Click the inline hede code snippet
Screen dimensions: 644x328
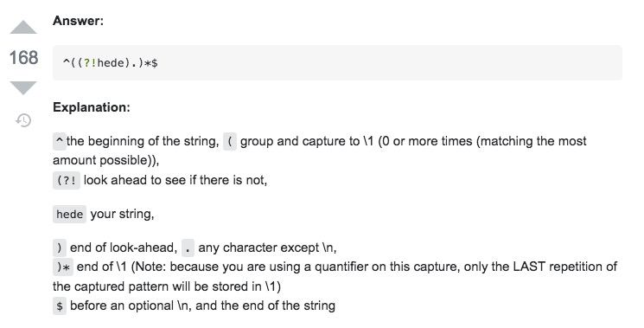point(69,214)
